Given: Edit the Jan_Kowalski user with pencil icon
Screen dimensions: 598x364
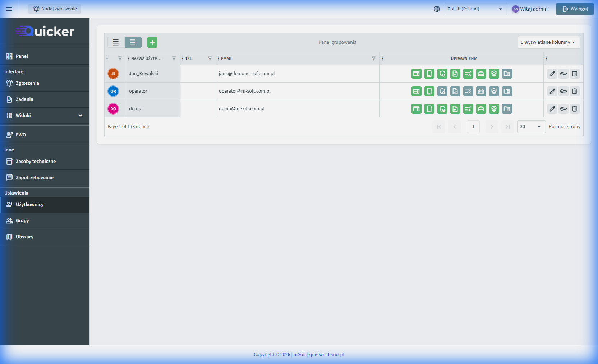Looking at the screenshot, I should coord(552,74).
